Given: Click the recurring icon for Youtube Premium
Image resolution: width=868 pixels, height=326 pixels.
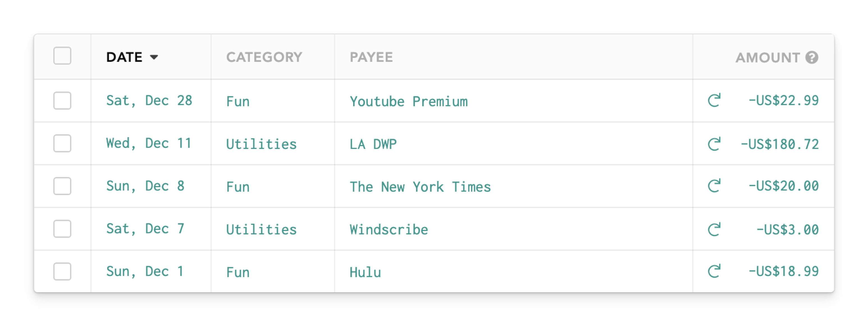Looking at the screenshot, I should pyautogui.click(x=714, y=100).
